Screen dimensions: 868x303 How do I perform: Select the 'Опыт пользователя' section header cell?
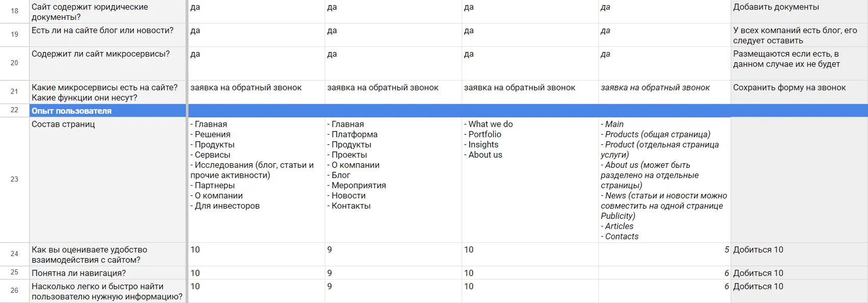click(107, 111)
